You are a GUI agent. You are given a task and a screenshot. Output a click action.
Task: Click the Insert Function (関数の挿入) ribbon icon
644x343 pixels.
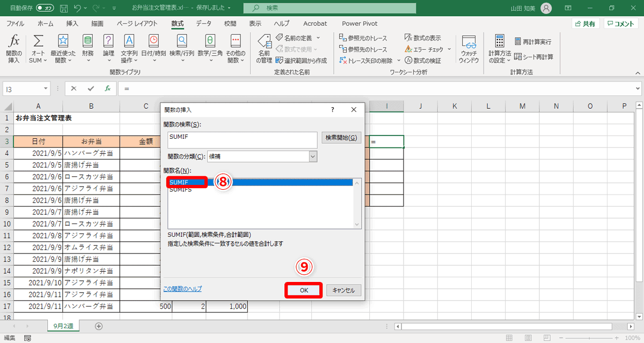tap(14, 49)
